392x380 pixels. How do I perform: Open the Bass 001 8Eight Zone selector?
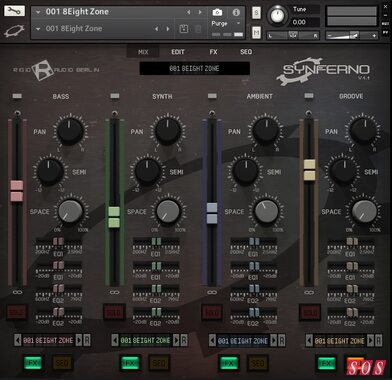[x=48, y=340]
